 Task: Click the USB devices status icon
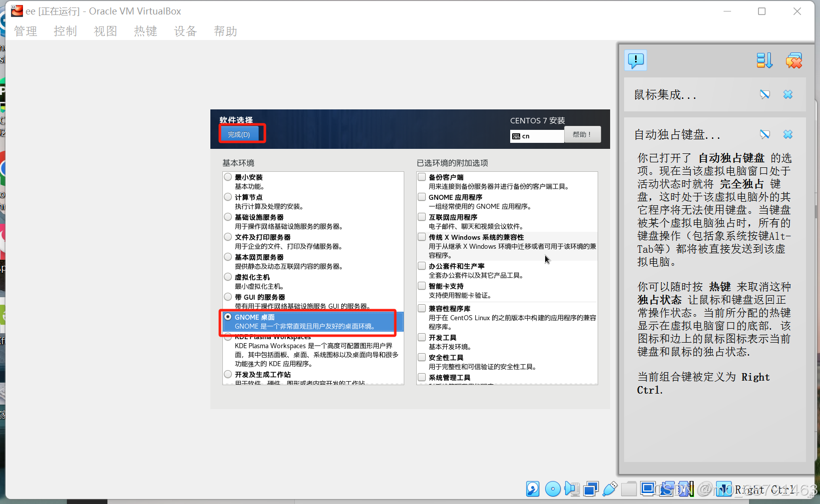click(610, 489)
